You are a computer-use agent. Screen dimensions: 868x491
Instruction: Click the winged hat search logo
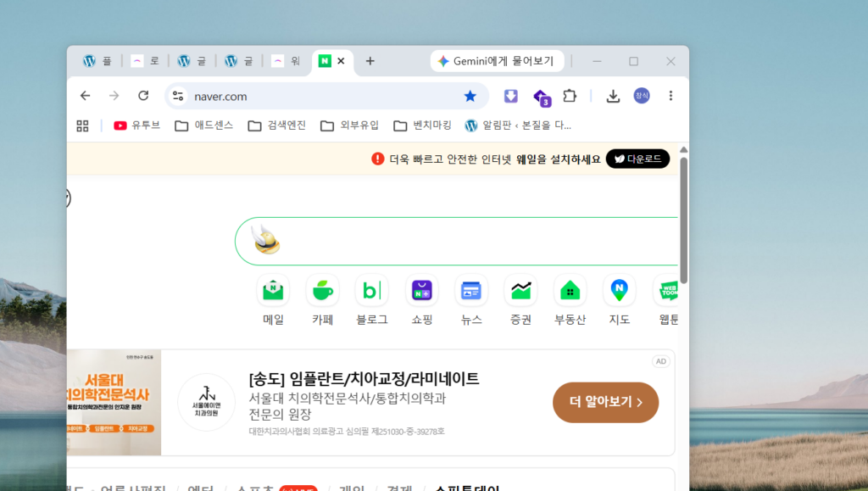click(265, 239)
